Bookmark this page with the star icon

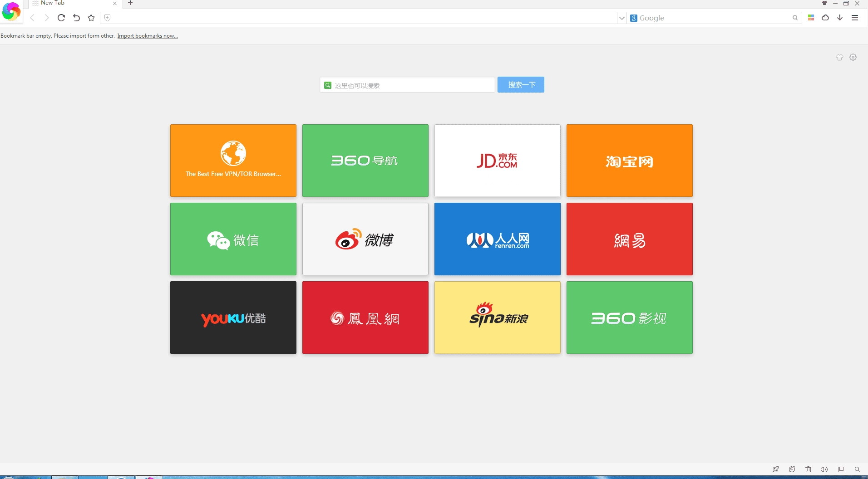pyautogui.click(x=91, y=18)
